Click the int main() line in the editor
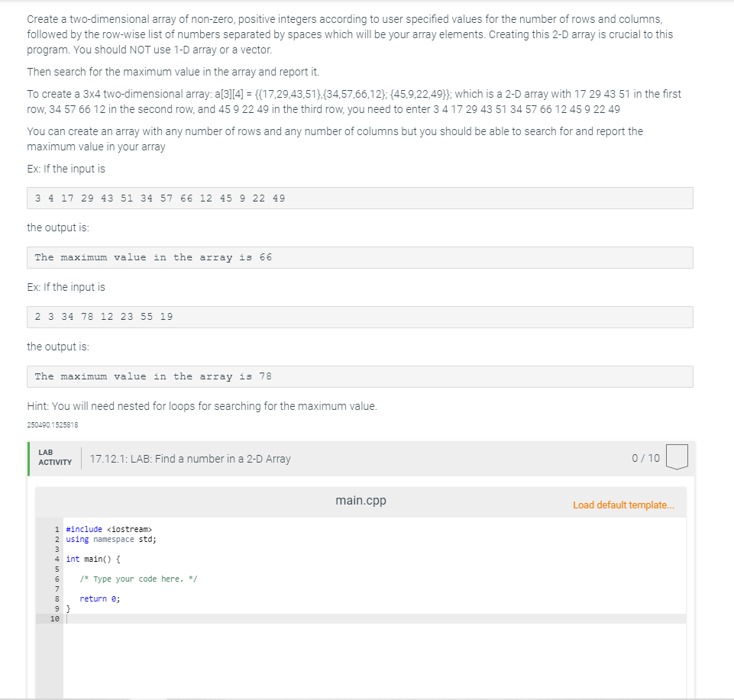The image size is (734, 700). [x=92, y=559]
